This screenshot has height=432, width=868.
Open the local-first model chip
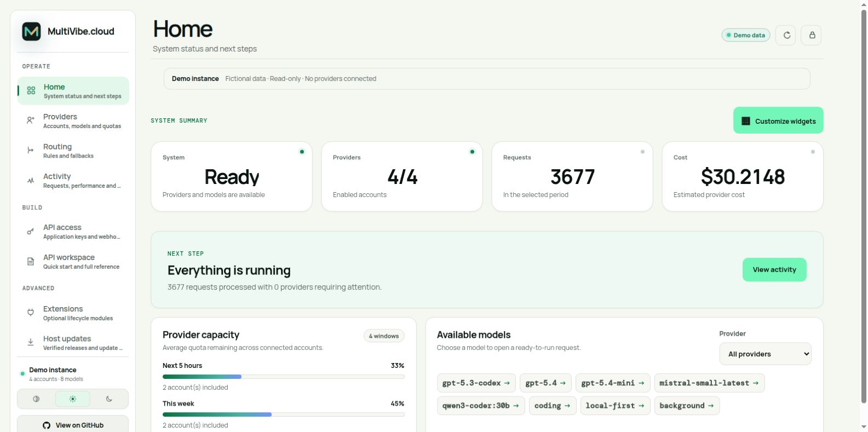615,406
